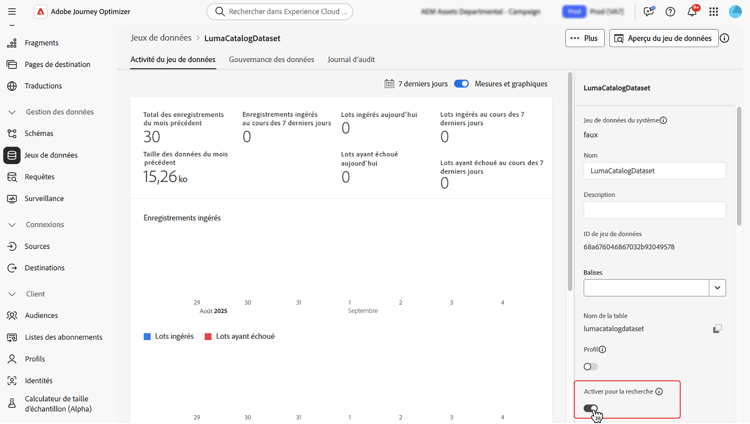This screenshot has width=750, height=424.
Task: Open the Balises dropdown arrow
Action: (x=717, y=288)
